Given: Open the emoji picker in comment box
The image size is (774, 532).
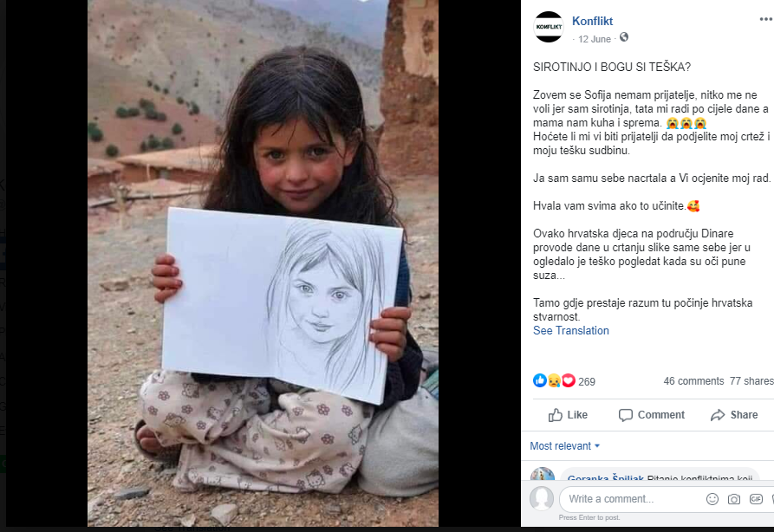Looking at the screenshot, I should 712,499.
